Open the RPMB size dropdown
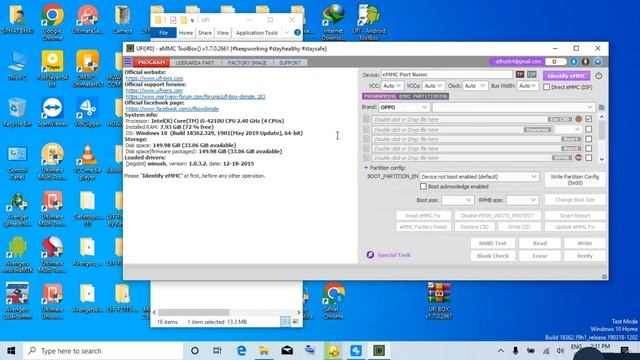Viewport: 640px width, 360px height. 522,200
